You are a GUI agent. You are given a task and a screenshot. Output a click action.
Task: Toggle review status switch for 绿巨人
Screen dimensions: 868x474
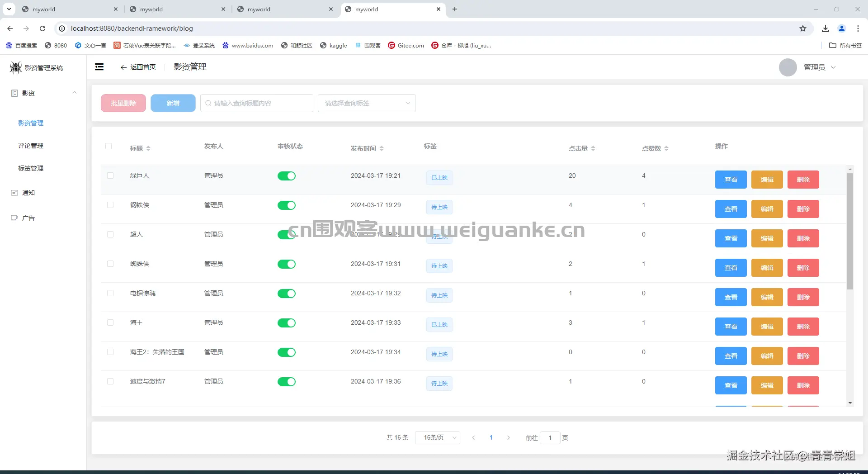[287, 176]
